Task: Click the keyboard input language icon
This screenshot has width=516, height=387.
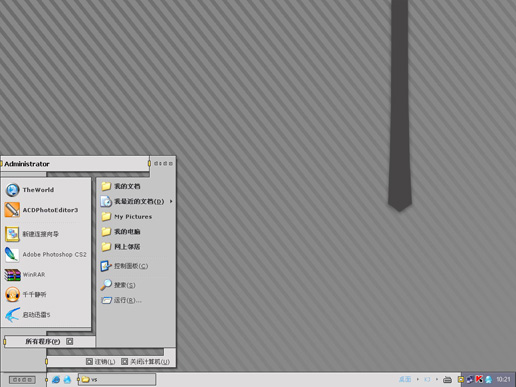Action: pos(447,380)
